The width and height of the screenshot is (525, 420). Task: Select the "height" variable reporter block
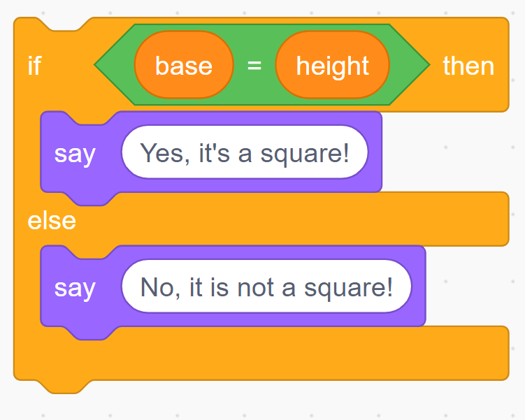332,66
